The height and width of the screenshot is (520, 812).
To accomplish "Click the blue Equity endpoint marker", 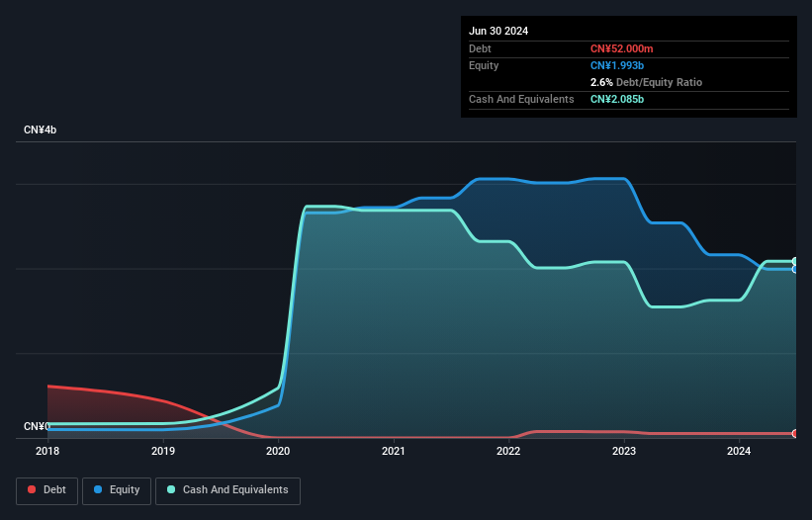I will tap(795, 269).
